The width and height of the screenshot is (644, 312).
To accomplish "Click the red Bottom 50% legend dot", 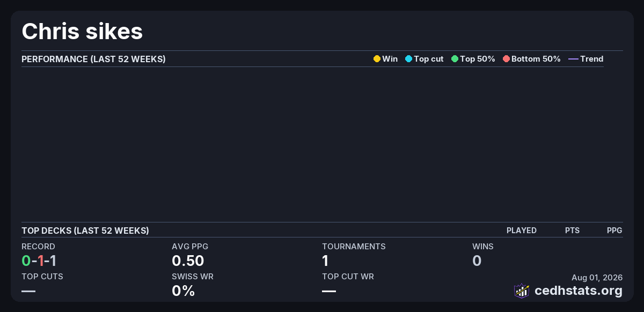I will click(506, 59).
